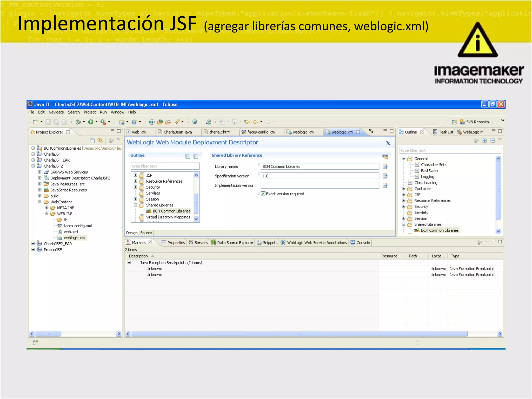Click the Debug bug icon in toolbar
This screenshot has width=532, height=399.
78,122
